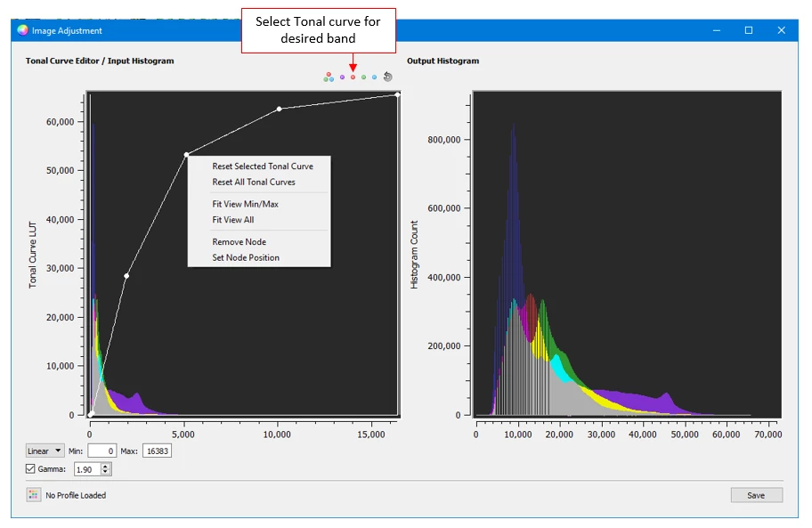Select the purple band tonal curve

click(x=342, y=77)
